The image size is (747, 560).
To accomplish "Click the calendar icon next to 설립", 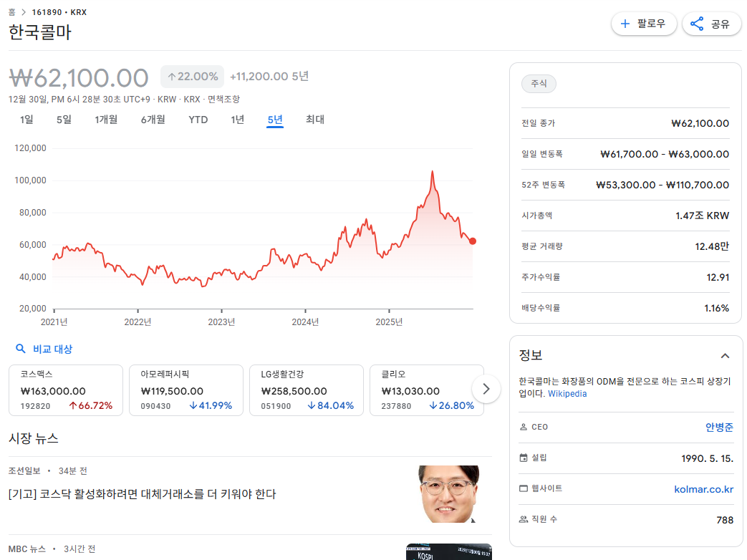I will [x=523, y=458].
